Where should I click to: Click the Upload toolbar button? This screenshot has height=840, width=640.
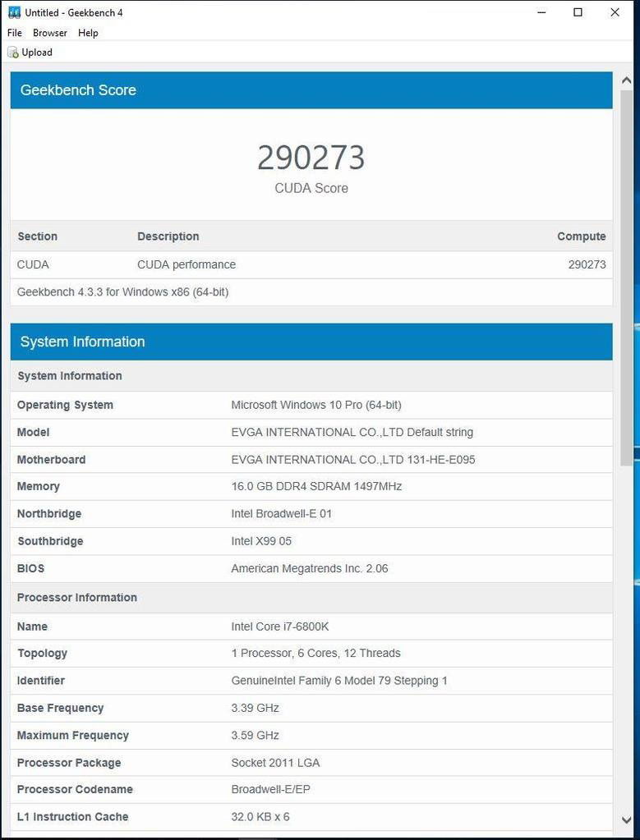pyautogui.click(x=30, y=52)
